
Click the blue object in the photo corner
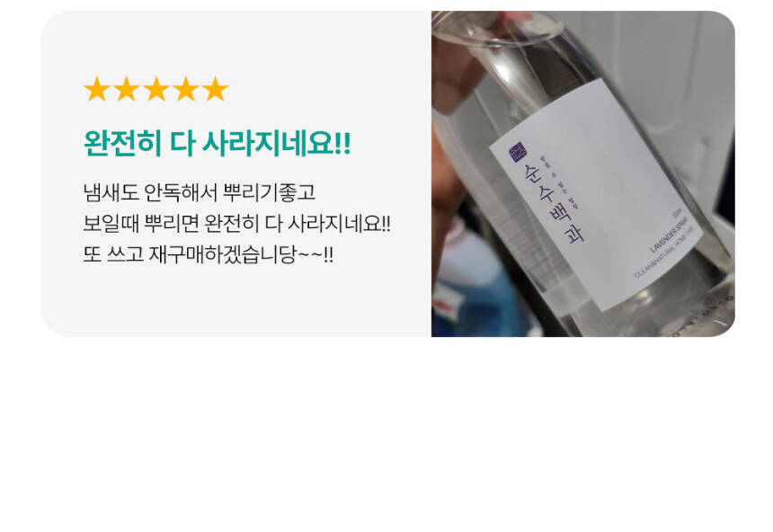point(474,301)
